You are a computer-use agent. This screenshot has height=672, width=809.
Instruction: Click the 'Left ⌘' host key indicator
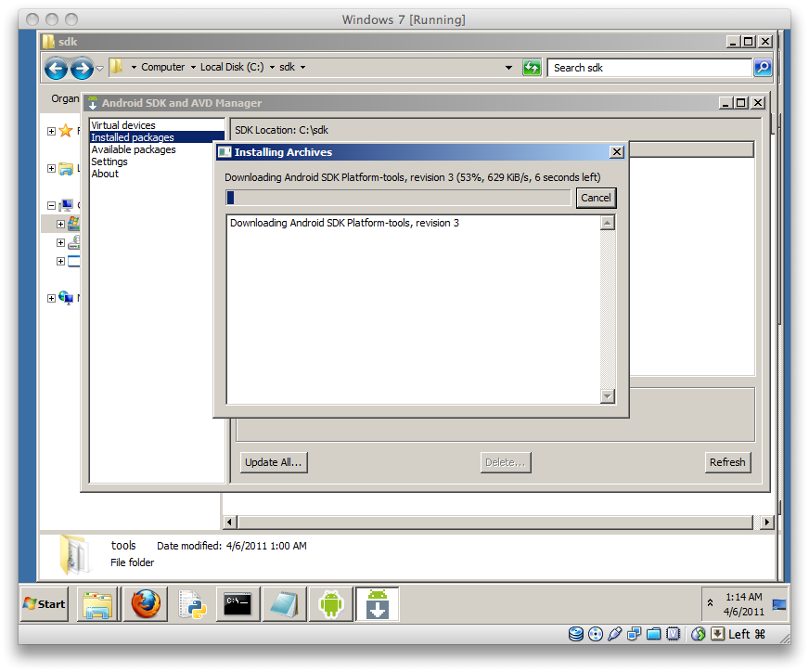pos(747,634)
